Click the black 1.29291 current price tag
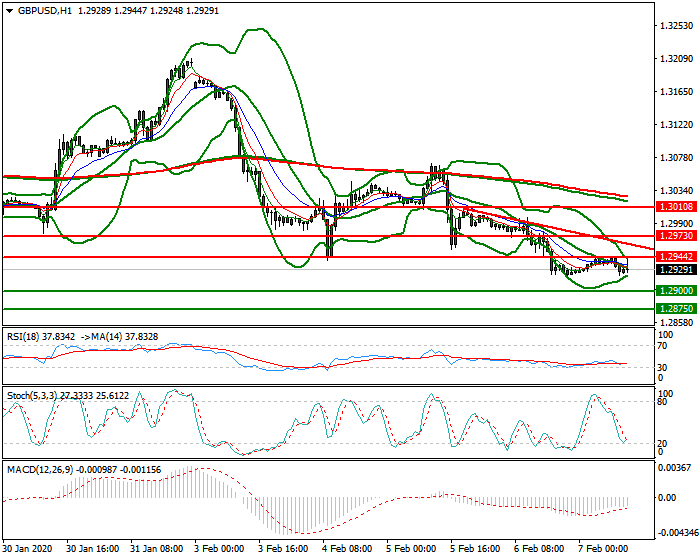This screenshot has width=700, height=560. (671, 270)
